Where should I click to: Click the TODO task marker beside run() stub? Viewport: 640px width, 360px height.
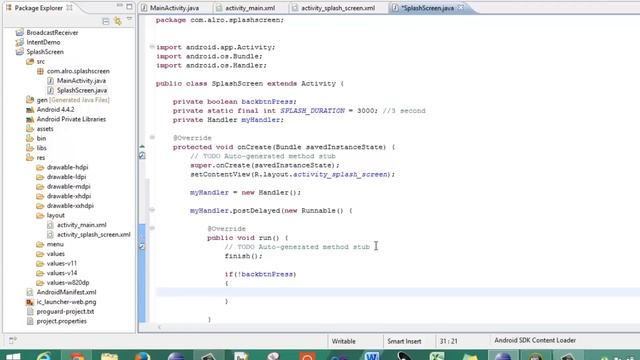142,246
